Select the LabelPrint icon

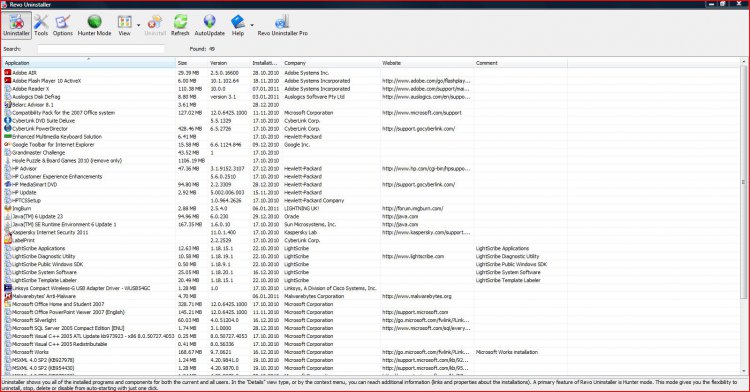click(x=8, y=240)
